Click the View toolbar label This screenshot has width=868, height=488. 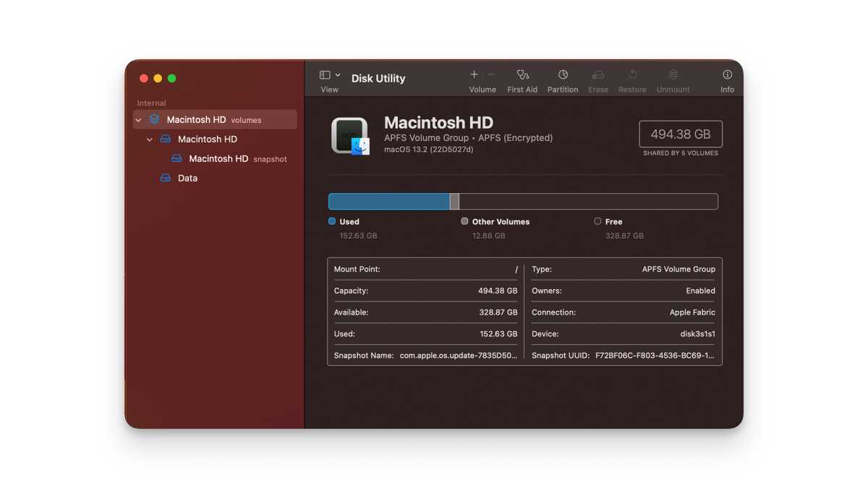(329, 90)
